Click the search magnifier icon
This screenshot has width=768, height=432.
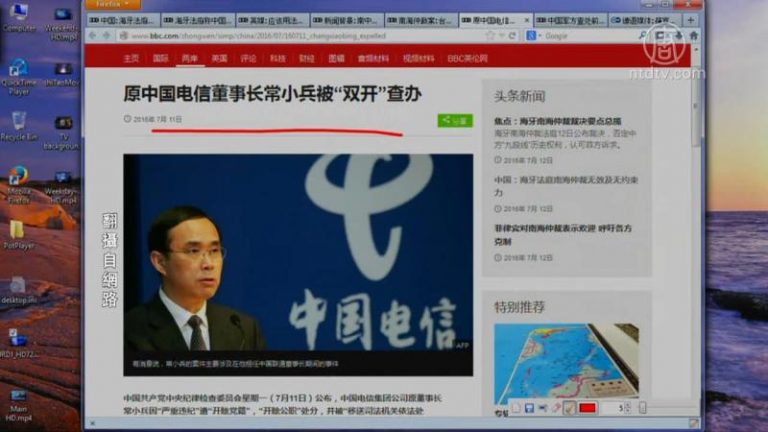click(642, 36)
